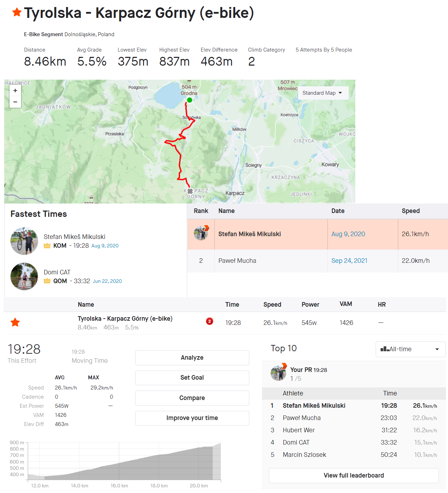
Task: Click Improve your time
Action: (x=192, y=418)
